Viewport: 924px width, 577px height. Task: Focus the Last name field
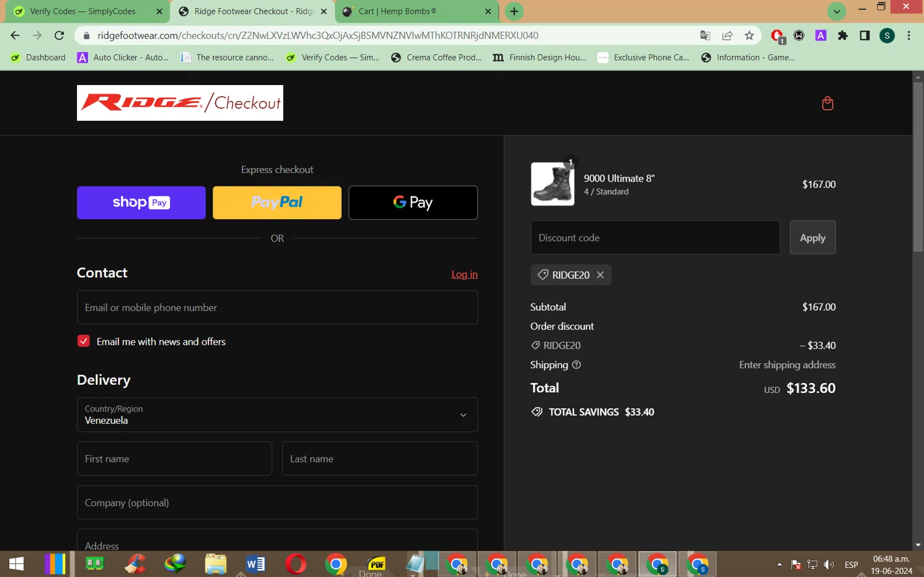[x=380, y=458]
